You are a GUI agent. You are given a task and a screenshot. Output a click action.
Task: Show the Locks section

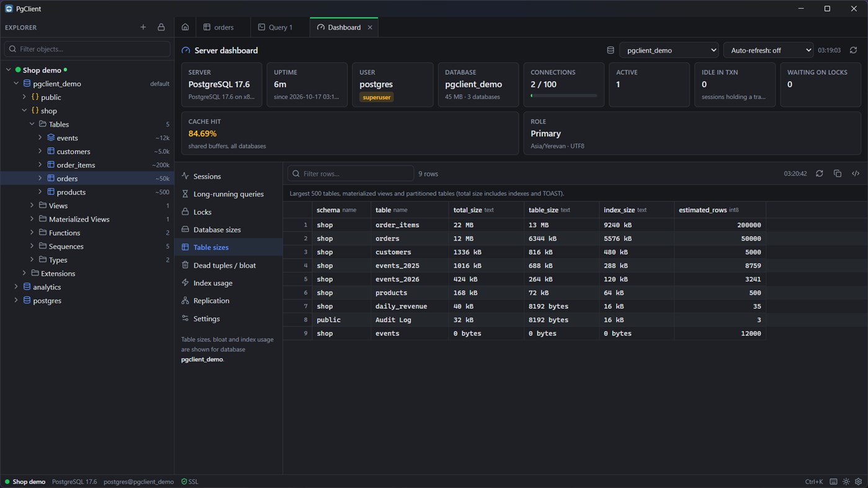pos(229,212)
